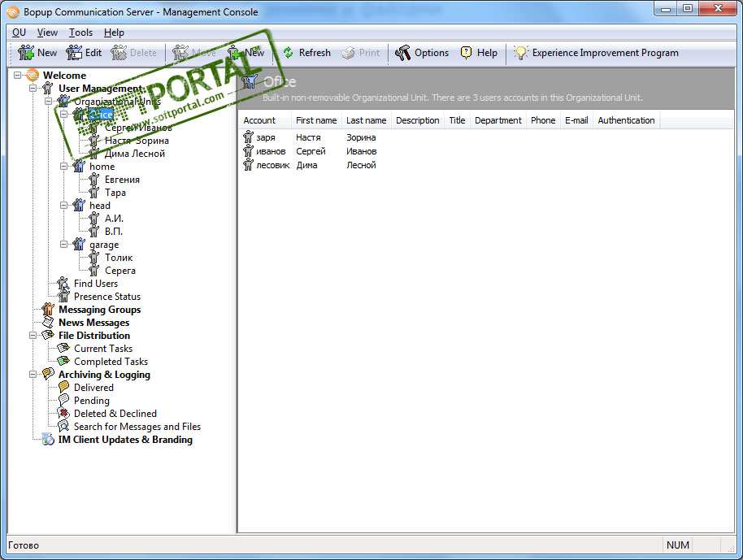Click the Welcome root node icon
The width and height of the screenshot is (743, 560).
click(33, 76)
